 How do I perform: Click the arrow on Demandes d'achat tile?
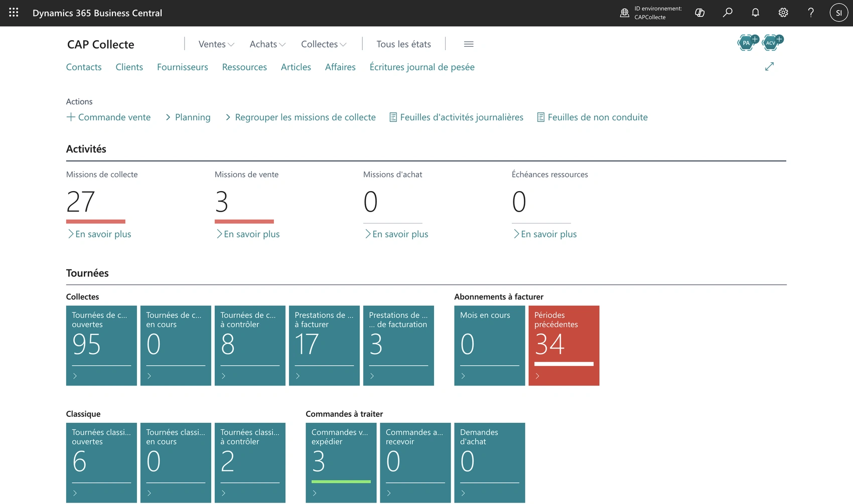click(x=463, y=493)
